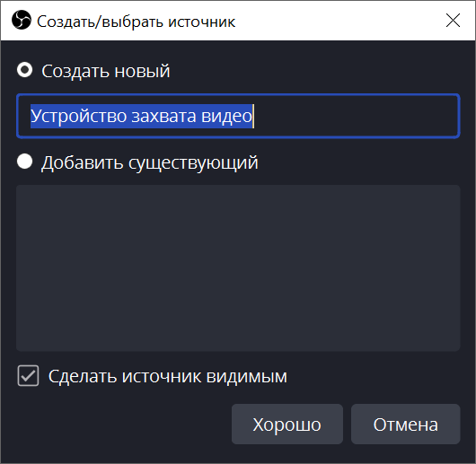Click the word захвата in name field
476x464 pixels.
coord(164,116)
